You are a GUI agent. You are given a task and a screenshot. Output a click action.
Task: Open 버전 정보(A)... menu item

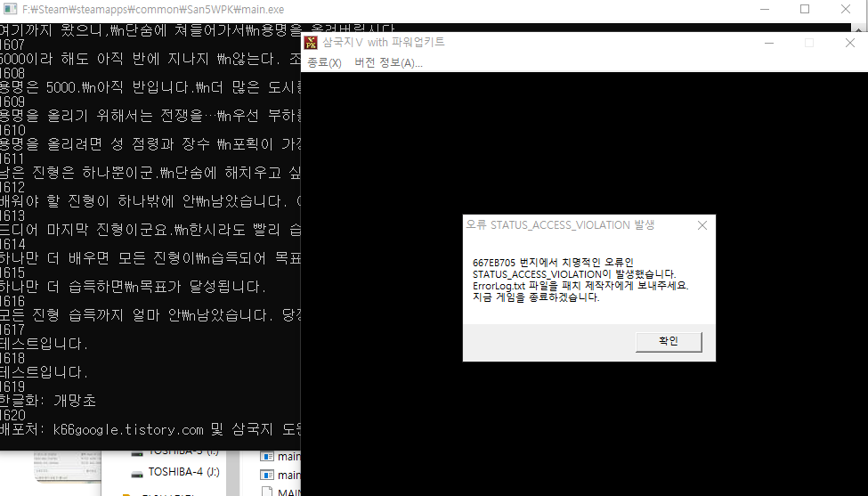(x=389, y=63)
